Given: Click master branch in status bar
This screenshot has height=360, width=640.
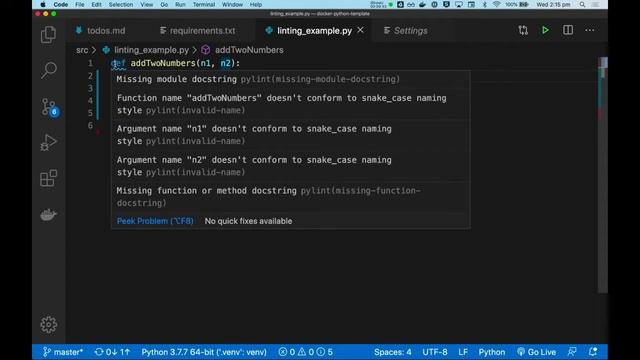Looking at the screenshot, I should coord(63,352).
